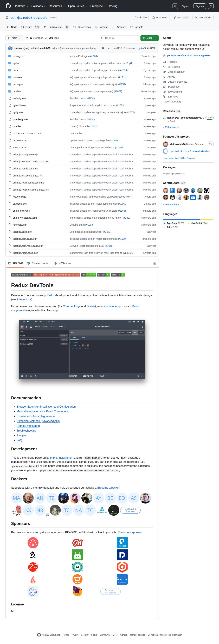Screen dimensions: 219x644
Task: Toggle Notifications for this repository
Action: tap(160, 17)
